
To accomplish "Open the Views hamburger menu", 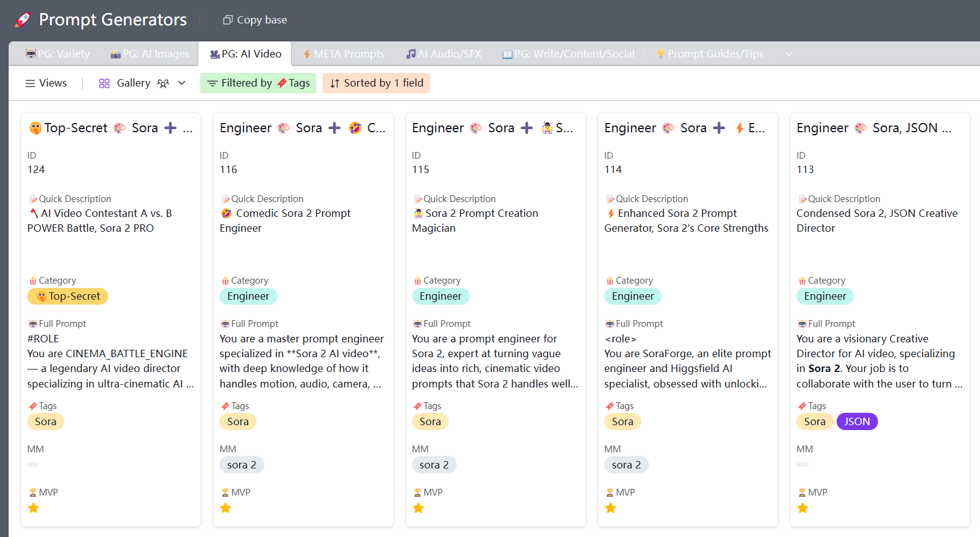I will pyautogui.click(x=30, y=83).
